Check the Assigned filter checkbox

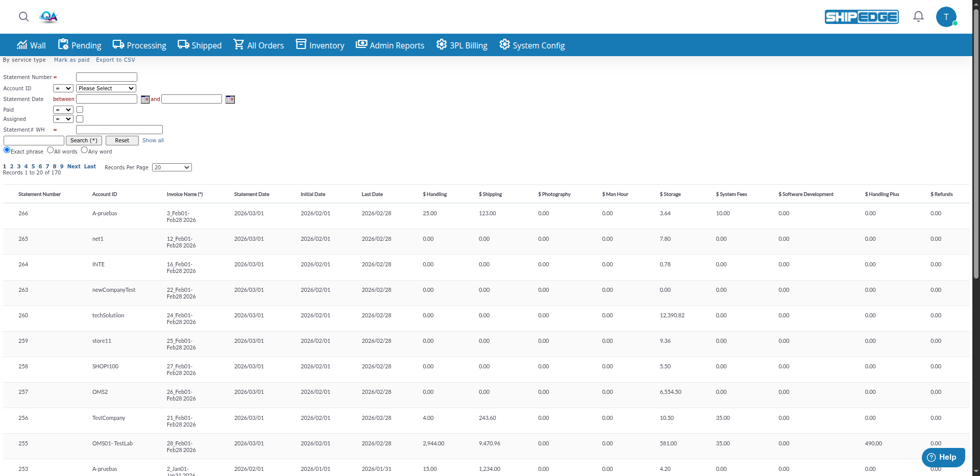point(80,119)
